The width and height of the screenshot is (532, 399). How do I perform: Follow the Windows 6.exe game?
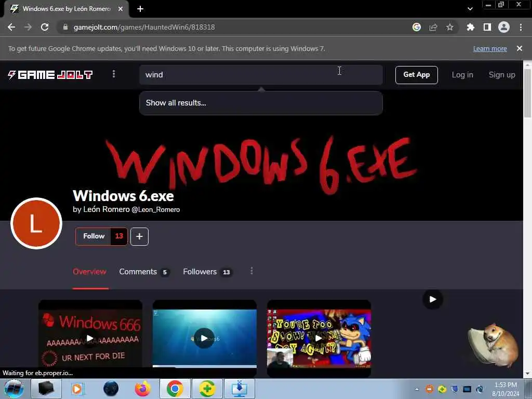(94, 236)
